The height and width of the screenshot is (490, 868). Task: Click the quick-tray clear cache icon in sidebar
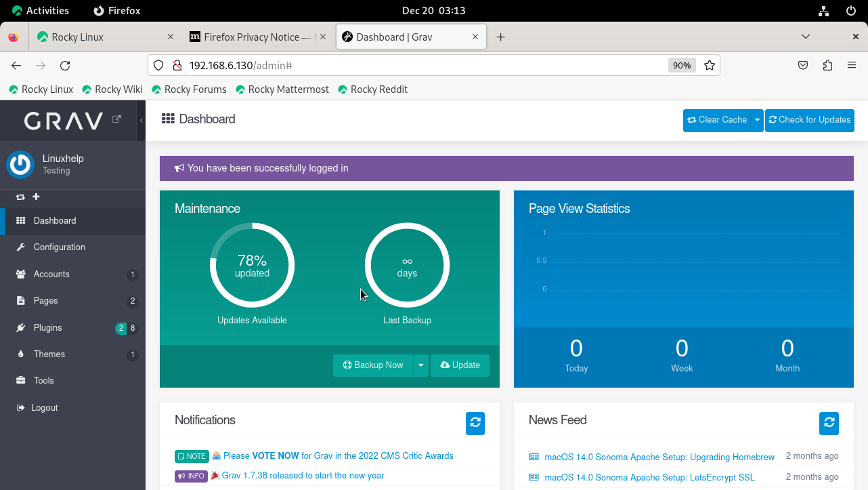coord(20,197)
